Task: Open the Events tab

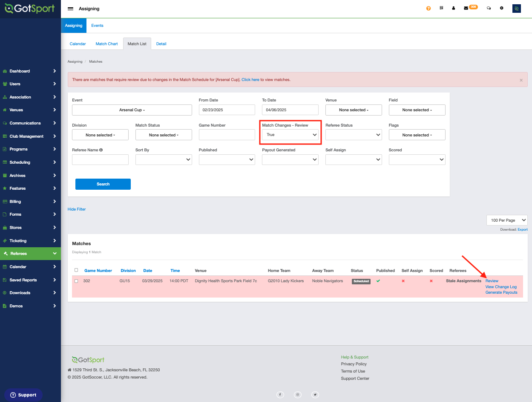Action: (97, 26)
